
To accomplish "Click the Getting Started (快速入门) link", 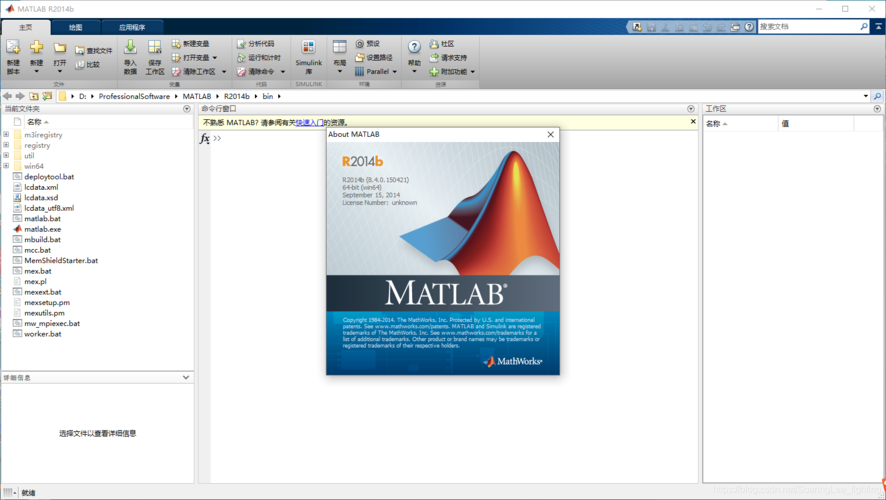I will [309, 122].
